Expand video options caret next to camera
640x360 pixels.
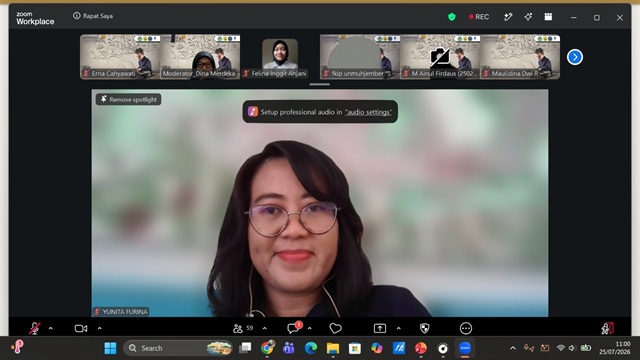point(100,328)
